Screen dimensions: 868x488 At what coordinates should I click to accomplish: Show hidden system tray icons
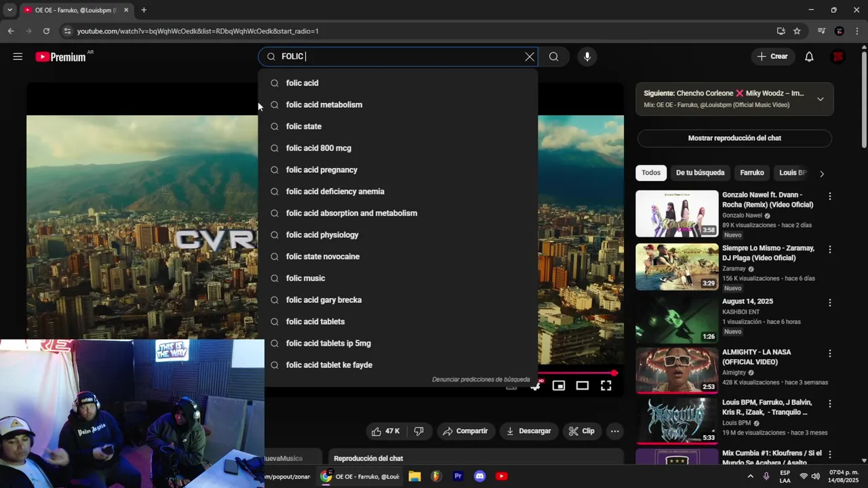tap(750, 476)
